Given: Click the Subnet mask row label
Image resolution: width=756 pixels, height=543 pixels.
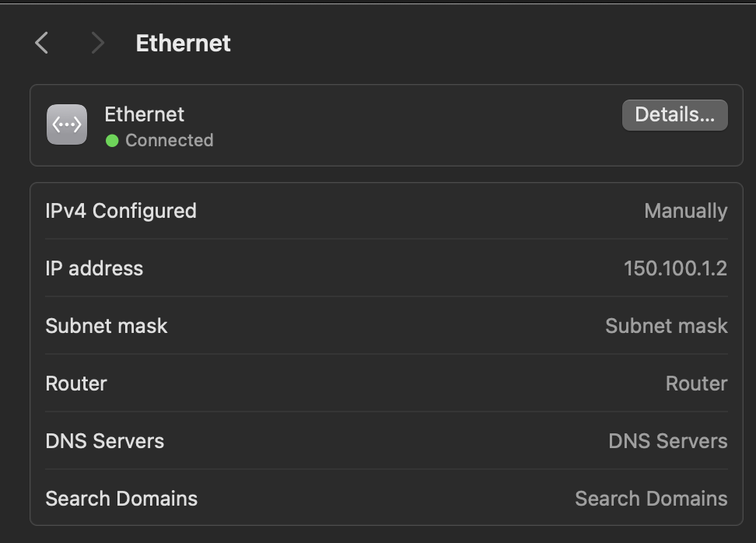Looking at the screenshot, I should 107,326.
